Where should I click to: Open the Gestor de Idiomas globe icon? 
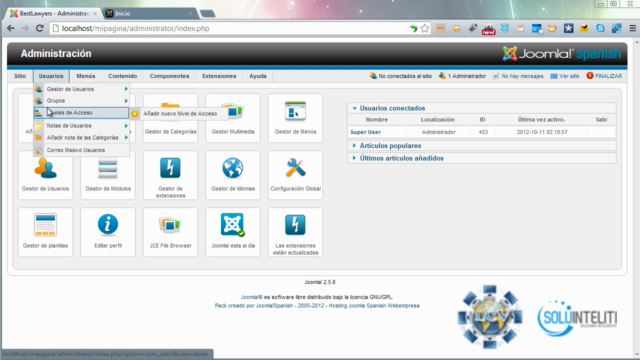(x=233, y=175)
